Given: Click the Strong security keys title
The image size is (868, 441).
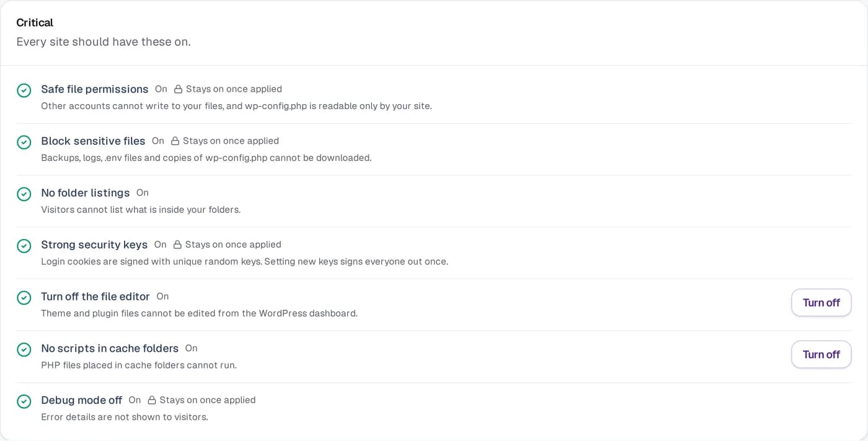Looking at the screenshot, I should click(94, 245).
